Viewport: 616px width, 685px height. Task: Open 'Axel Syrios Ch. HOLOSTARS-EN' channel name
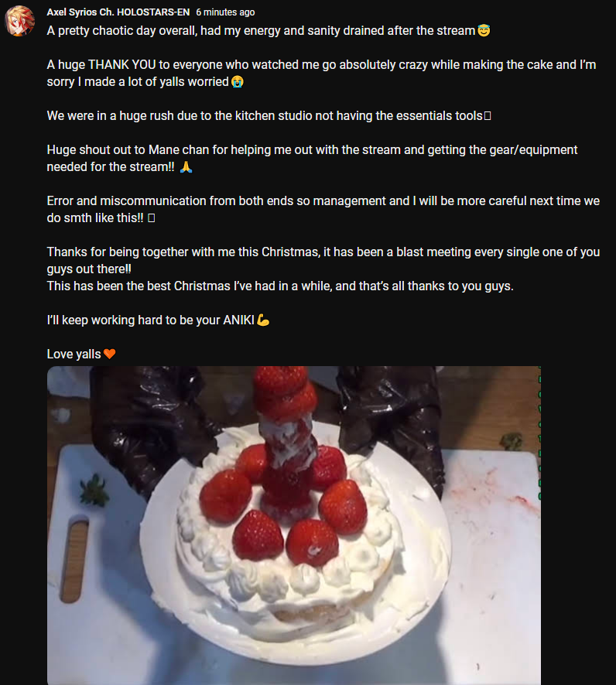click(x=118, y=12)
